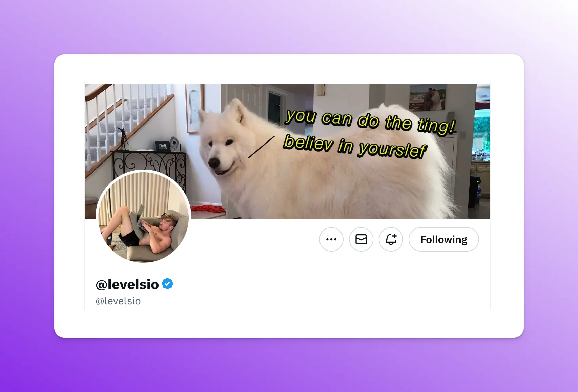Open the circular profile avatar photo
The width and height of the screenshot is (578, 392).
point(143,217)
